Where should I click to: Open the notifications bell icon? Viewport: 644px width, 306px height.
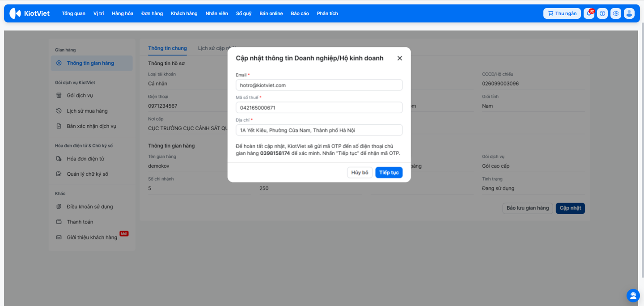(x=589, y=13)
